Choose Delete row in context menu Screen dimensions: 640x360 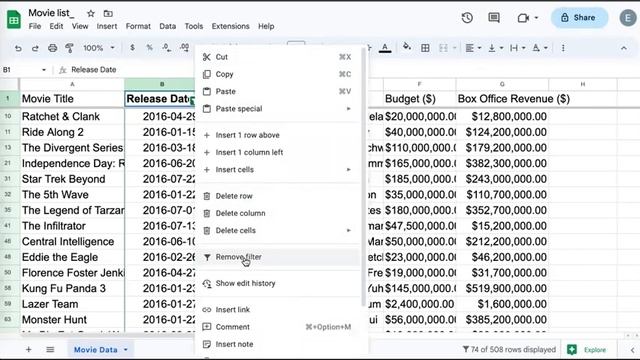tap(278, 196)
